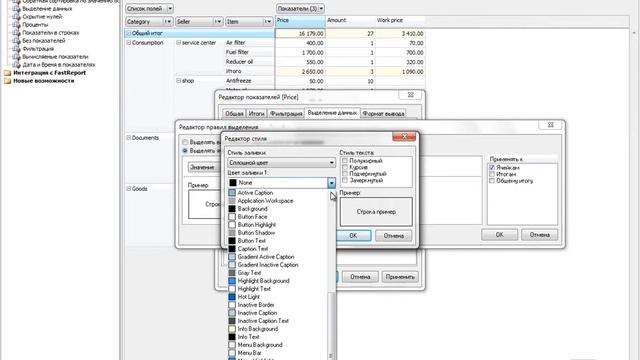Confirm Style editor with OK button
Viewport: 640px width, 360px height.
(x=353, y=236)
